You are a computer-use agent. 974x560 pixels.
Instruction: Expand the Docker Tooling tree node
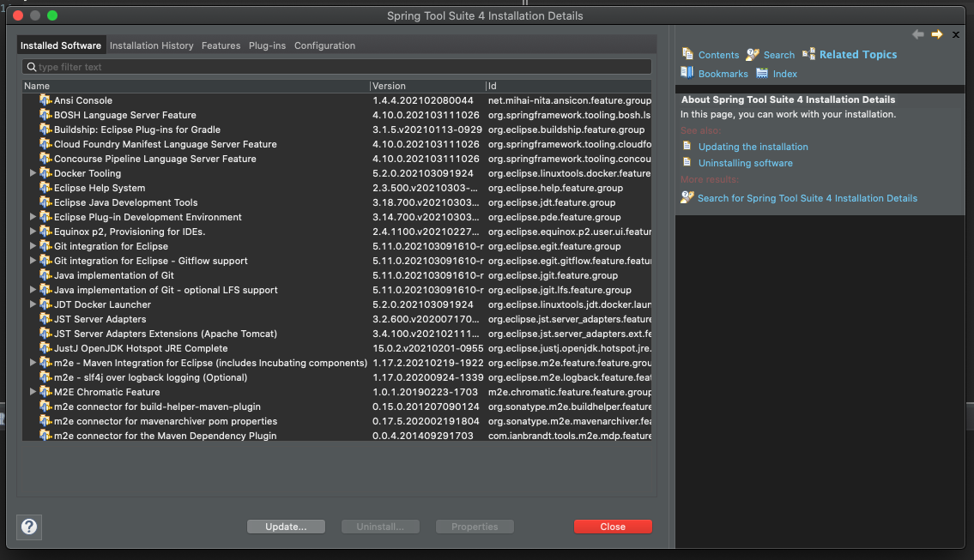pyautogui.click(x=33, y=173)
